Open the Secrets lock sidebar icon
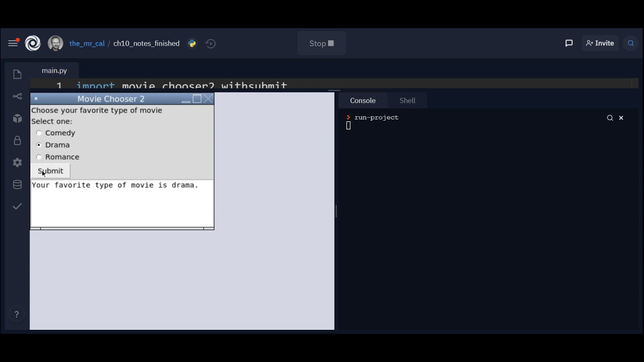This screenshot has width=644, height=362. click(17, 141)
